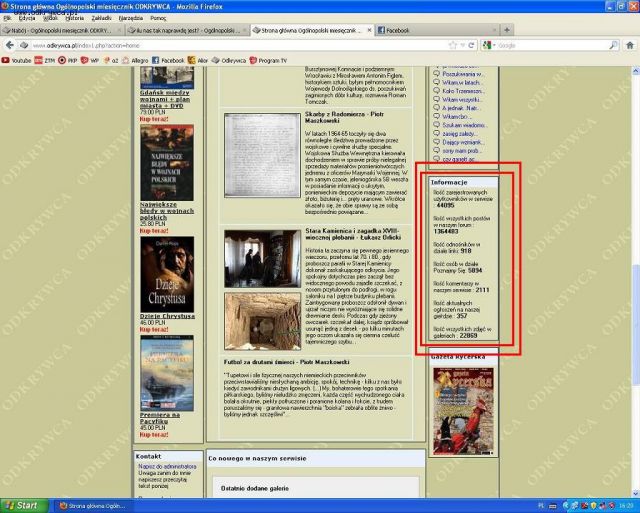Go back with the browser back arrow

click(10, 45)
